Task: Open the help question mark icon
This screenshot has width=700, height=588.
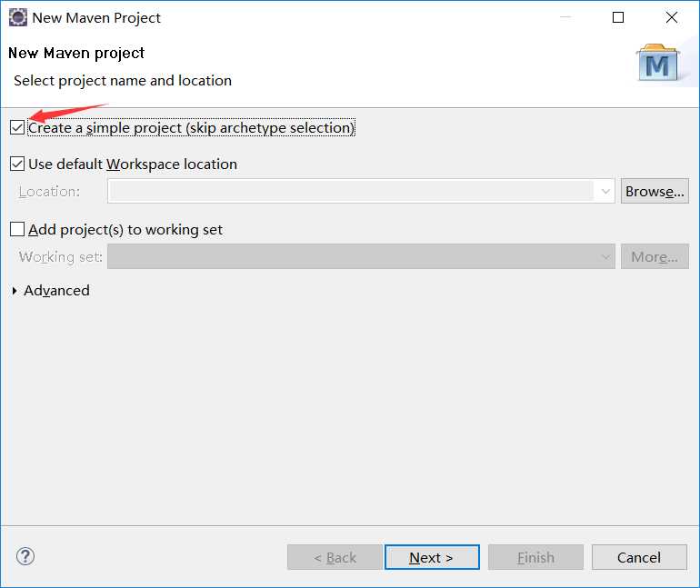Action: (25, 556)
